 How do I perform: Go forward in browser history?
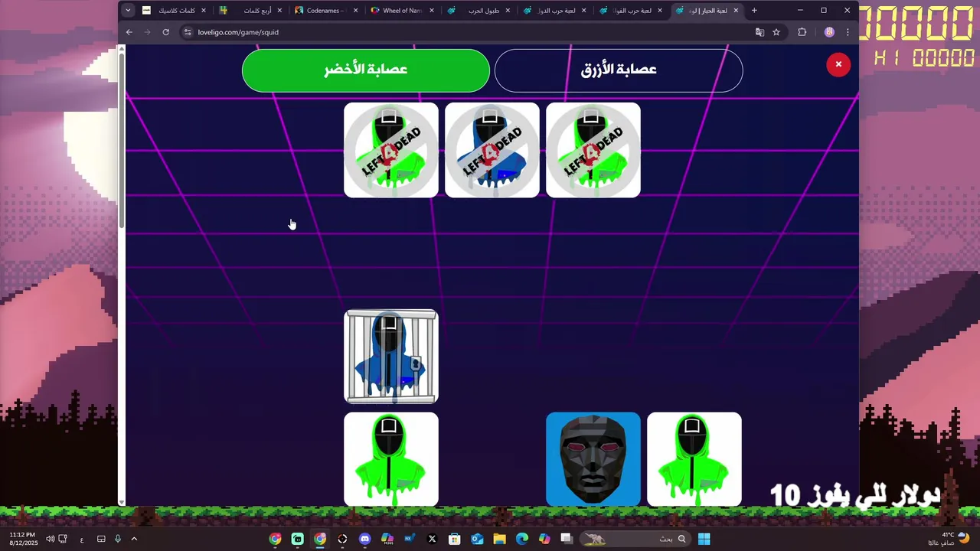[x=147, y=32]
